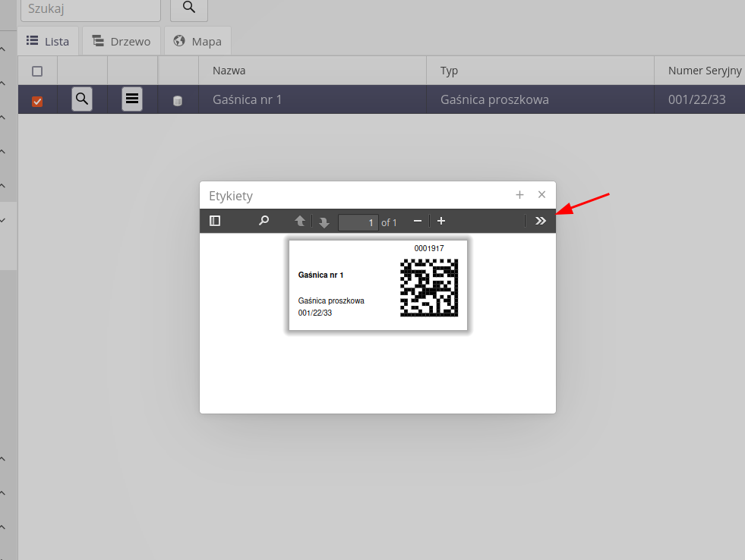The width and height of the screenshot is (745, 560).
Task: Open details magnifier for Gaśnica nr 1
Action: pyautogui.click(x=82, y=99)
